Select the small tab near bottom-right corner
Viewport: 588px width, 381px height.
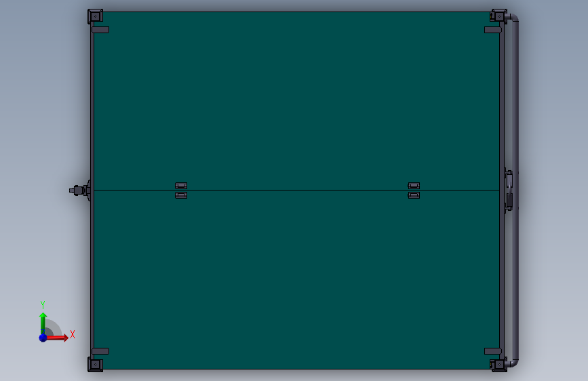tap(493, 351)
